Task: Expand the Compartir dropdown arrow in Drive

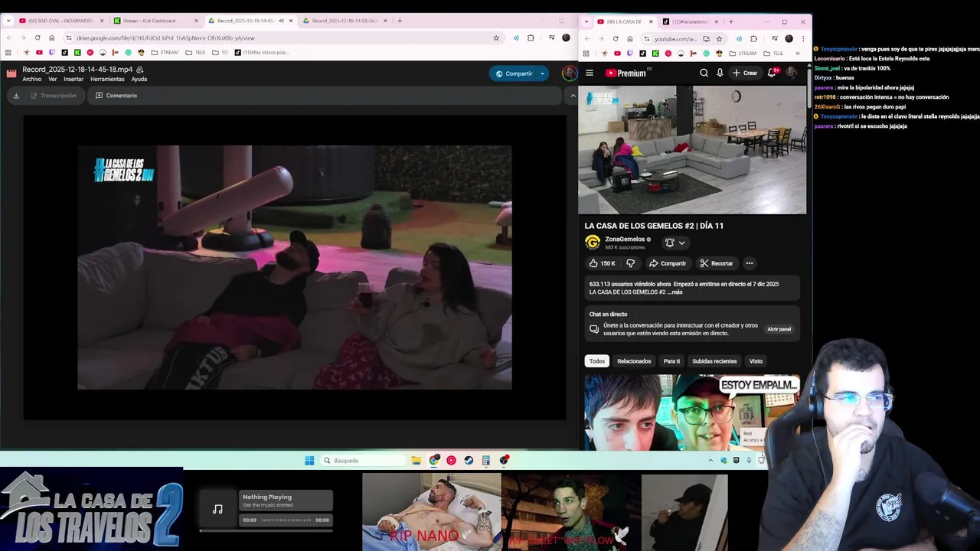Action: pos(542,73)
